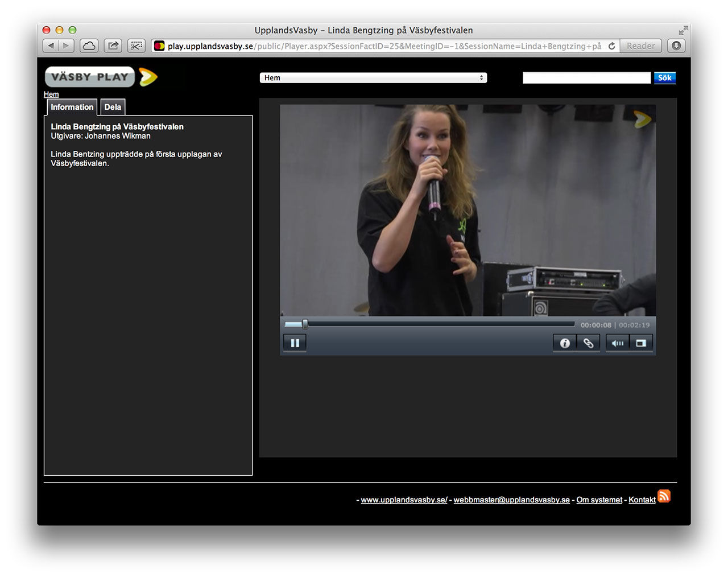Open the video info button

coord(565,343)
